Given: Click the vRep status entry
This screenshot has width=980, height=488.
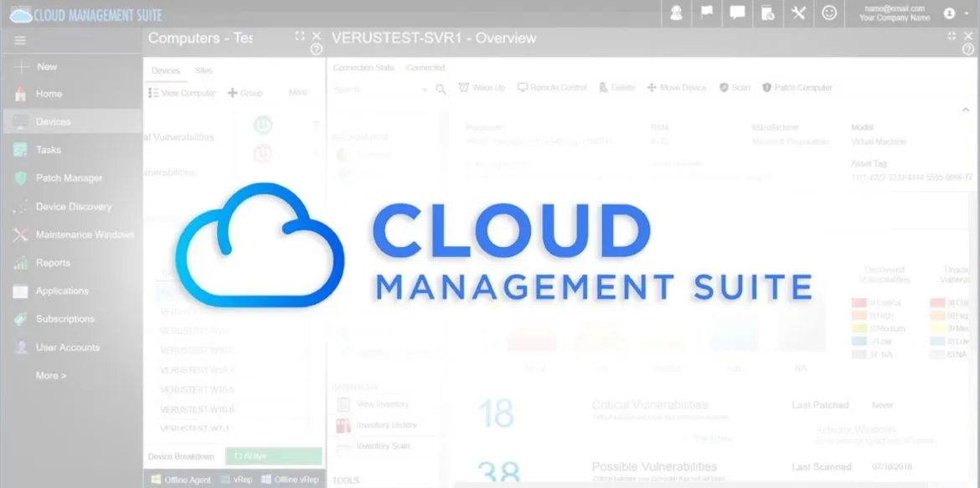Looking at the screenshot, I should click(x=235, y=480).
